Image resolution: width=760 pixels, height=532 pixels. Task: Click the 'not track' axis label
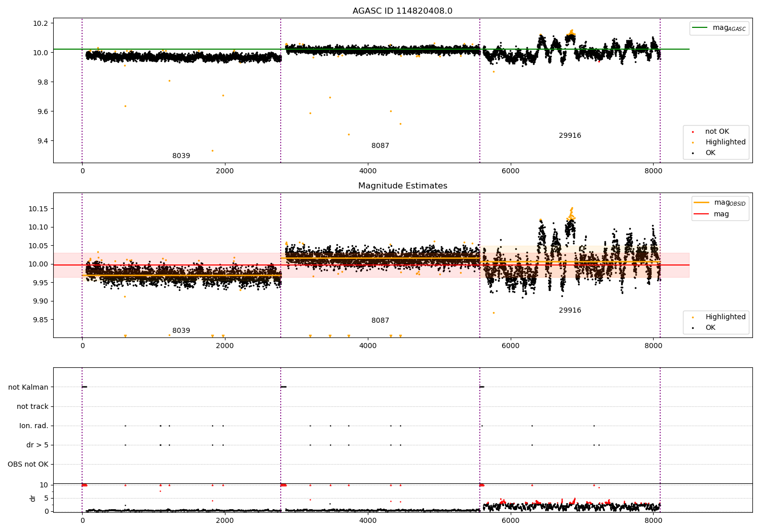(x=32, y=407)
